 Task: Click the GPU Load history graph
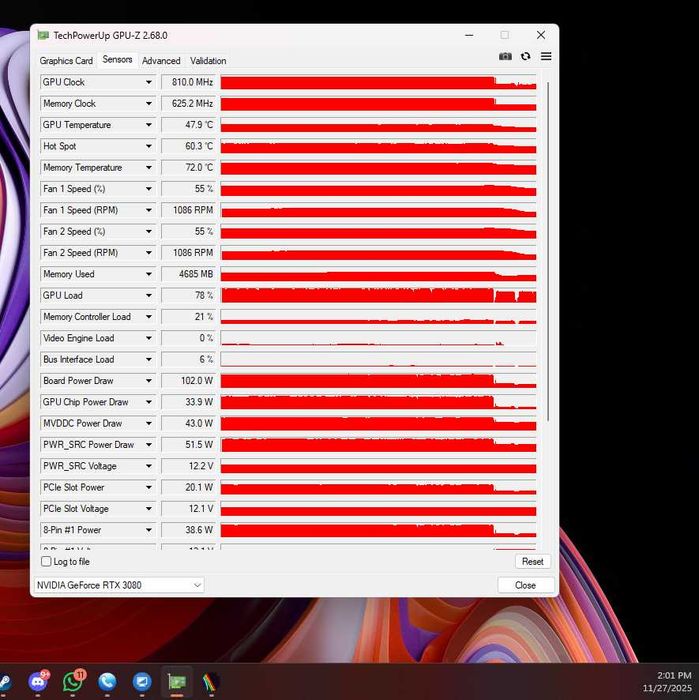pyautogui.click(x=378, y=296)
